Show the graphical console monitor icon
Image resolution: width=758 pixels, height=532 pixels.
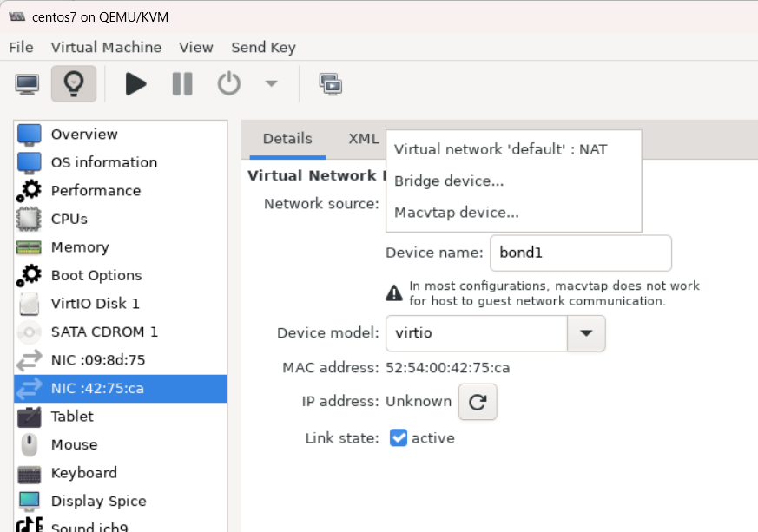[x=27, y=84]
